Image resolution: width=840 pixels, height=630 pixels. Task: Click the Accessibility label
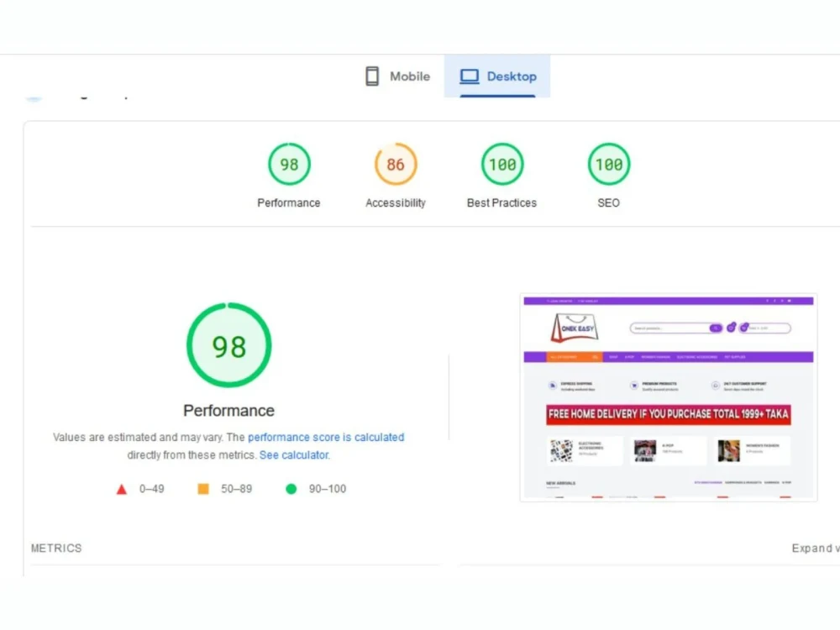[396, 203]
